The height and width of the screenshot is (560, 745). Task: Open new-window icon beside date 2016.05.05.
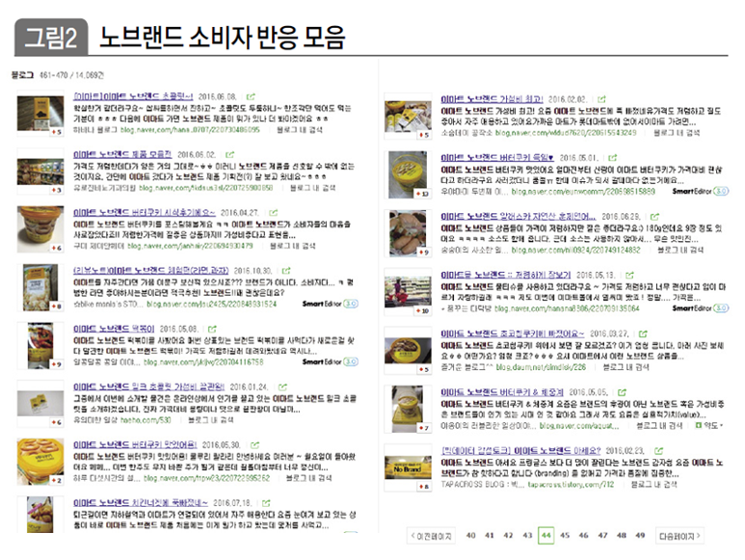pyautogui.click(x=622, y=392)
